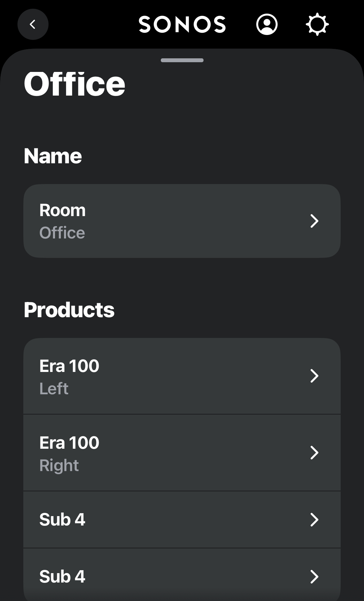Click the first Sub 4 chevron arrow
The width and height of the screenshot is (364, 601).
[x=314, y=520]
